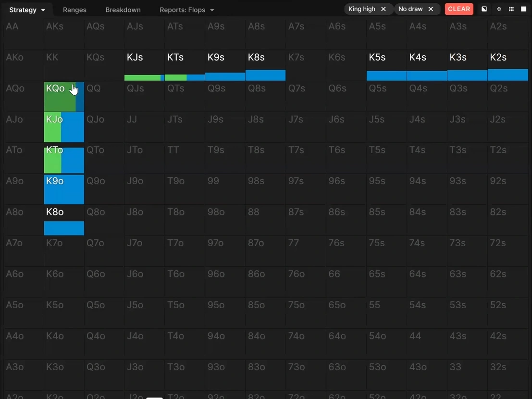Click the JJ pocket pair cell
This screenshot has height=399, width=532.
point(145,127)
